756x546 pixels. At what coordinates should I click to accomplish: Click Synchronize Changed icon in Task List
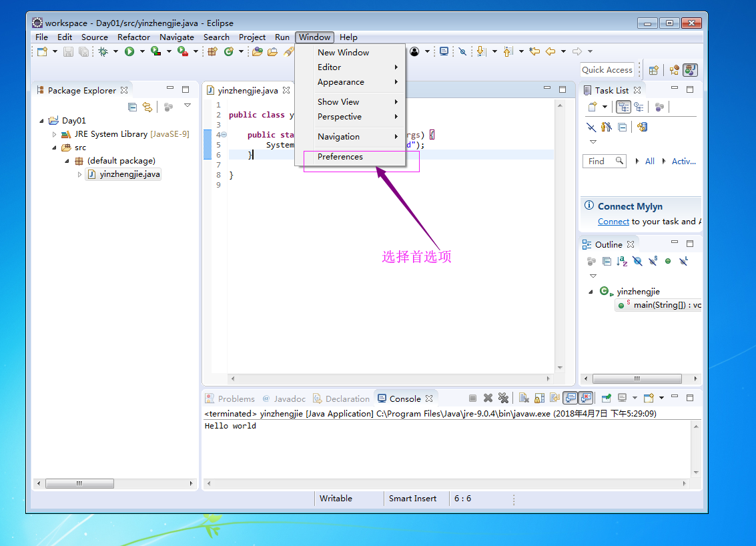(x=642, y=127)
